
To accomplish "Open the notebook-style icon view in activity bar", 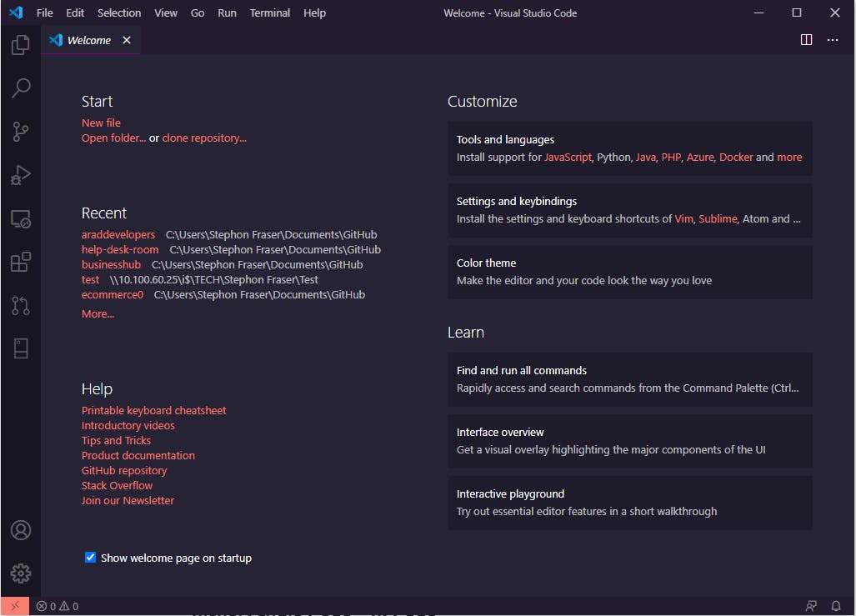I will pyautogui.click(x=21, y=348).
